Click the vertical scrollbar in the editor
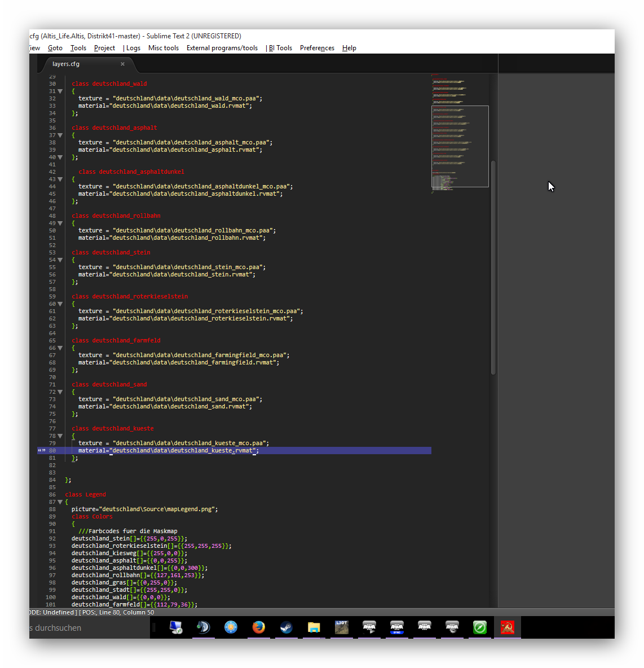This screenshot has width=644, height=668. pos(493,267)
